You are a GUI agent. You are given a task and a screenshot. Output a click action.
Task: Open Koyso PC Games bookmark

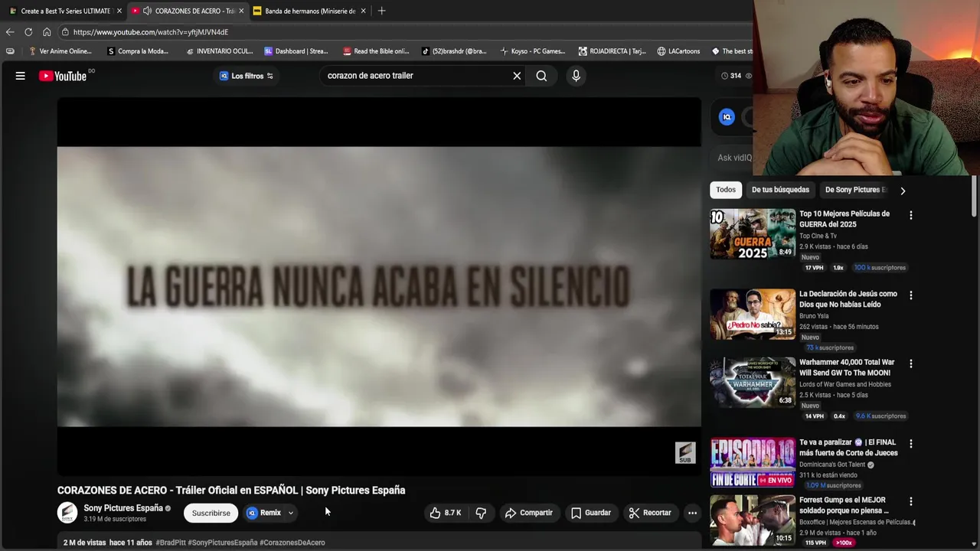point(532,51)
